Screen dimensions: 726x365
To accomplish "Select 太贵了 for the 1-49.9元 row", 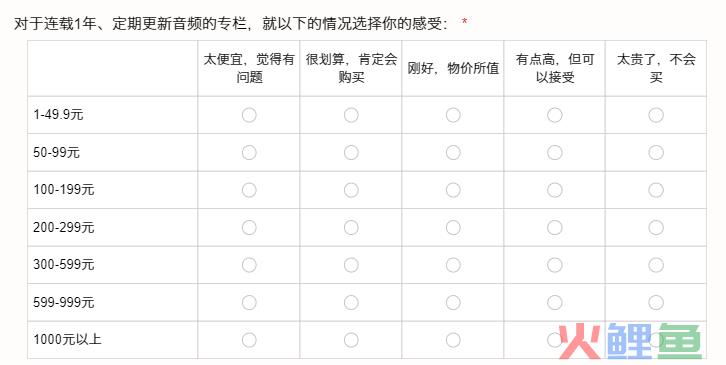I will pyautogui.click(x=656, y=115).
